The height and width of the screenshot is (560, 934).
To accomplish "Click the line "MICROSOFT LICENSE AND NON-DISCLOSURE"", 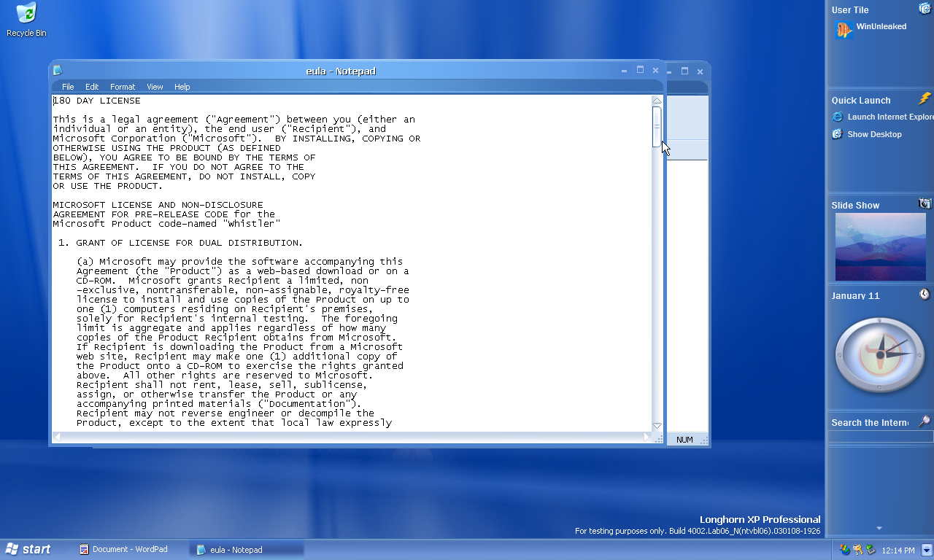I will click(158, 205).
